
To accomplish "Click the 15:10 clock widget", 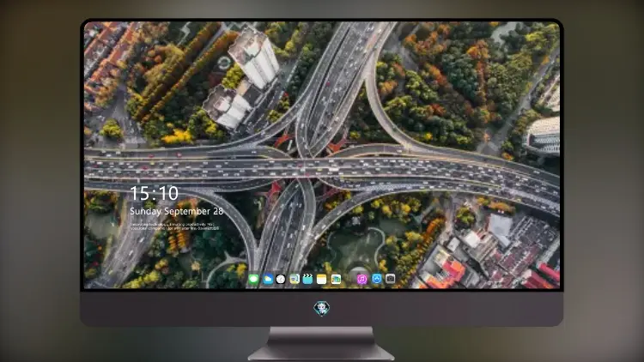I will pos(154,193).
